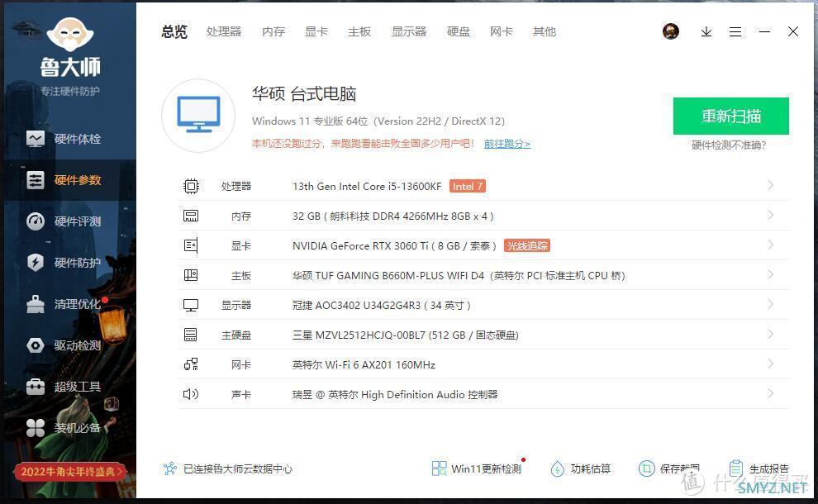The width and height of the screenshot is (818, 504).
Task: Click the processor chip icon
Action: pos(191,186)
